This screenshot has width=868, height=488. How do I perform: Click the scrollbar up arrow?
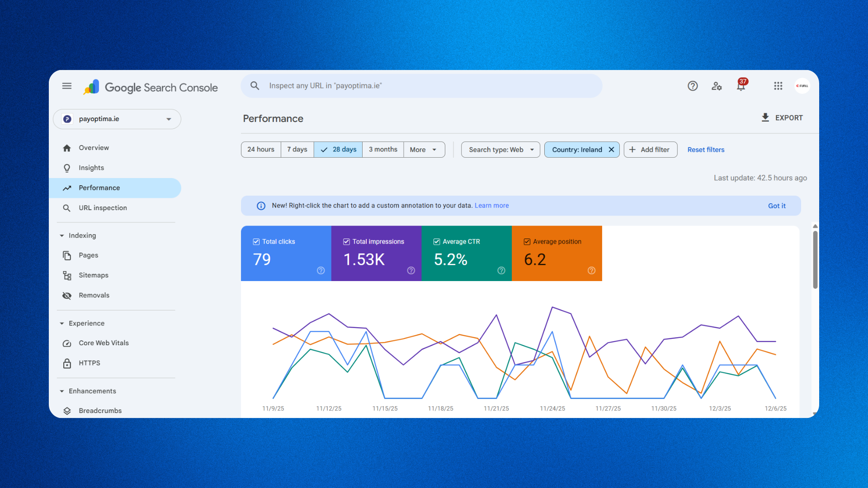tap(815, 226)
